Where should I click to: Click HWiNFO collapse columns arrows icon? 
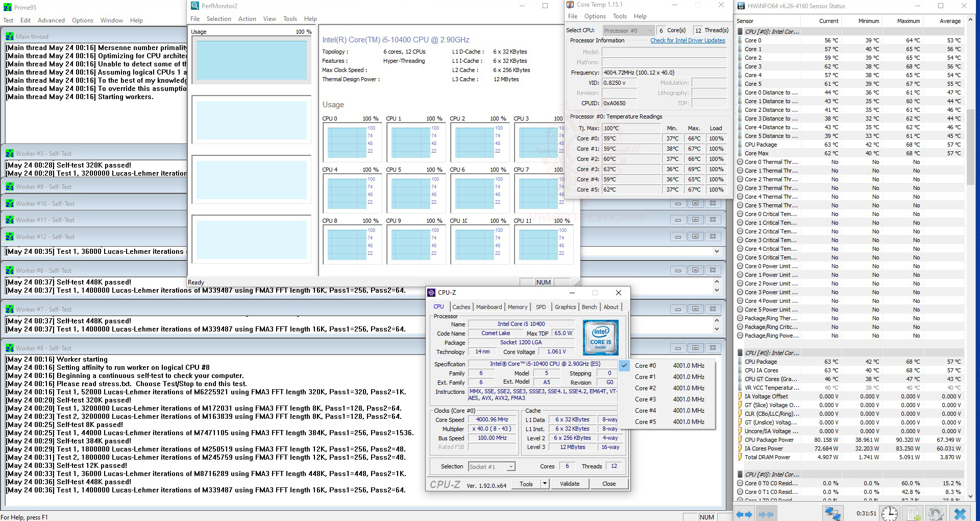766,514
